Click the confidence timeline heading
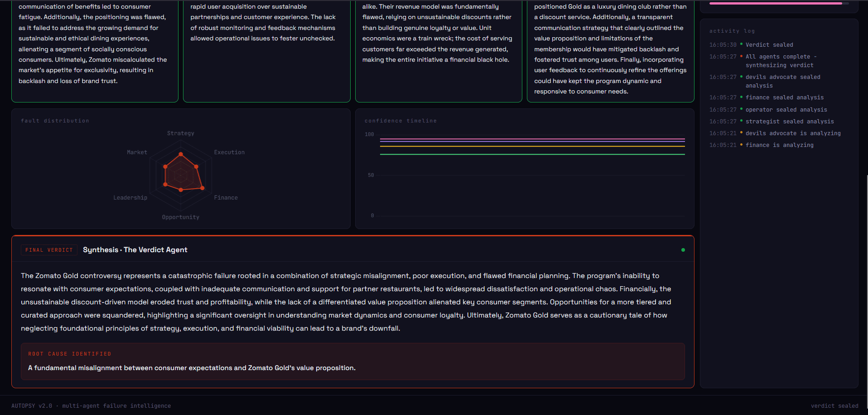Viewport: 868px width, 415px height. pyautogui.click(x=400, y=121)
